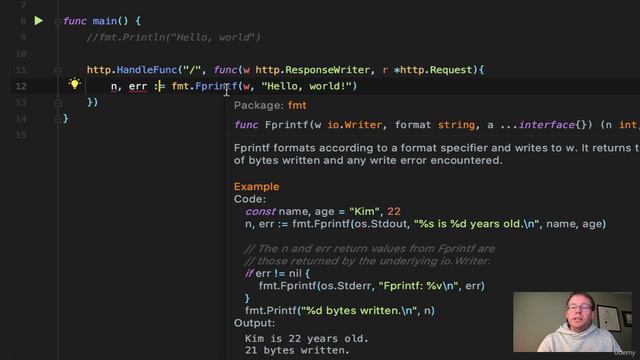Click the 'io.Writer' type link in popup signature
Image resolution: width=640 pixels, height=360 pixels.
pyautogui.click(x=354, y=125)
